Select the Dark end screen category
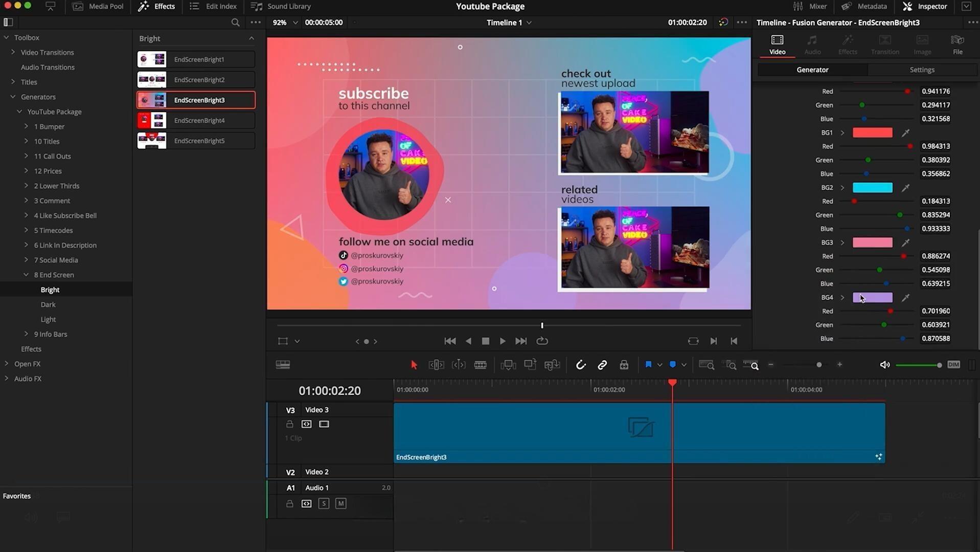The height and width of the screenshot is (552, 980). coord(48,304)
